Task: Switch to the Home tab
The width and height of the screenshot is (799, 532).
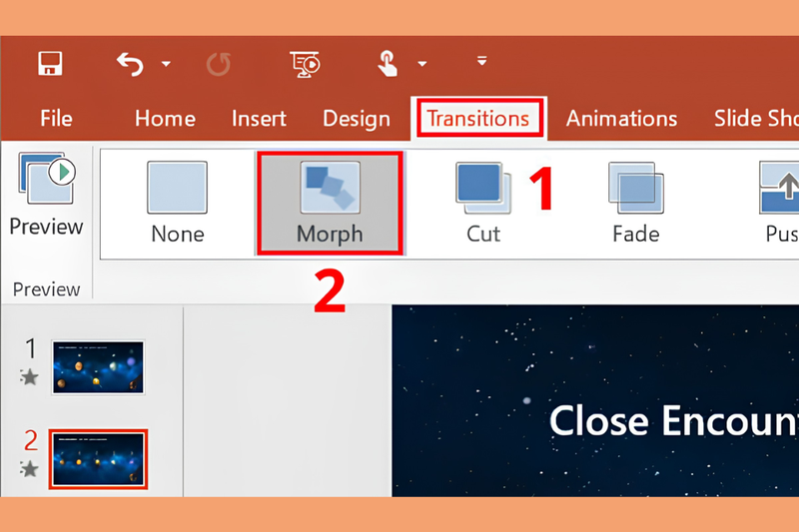Action: 165,119
